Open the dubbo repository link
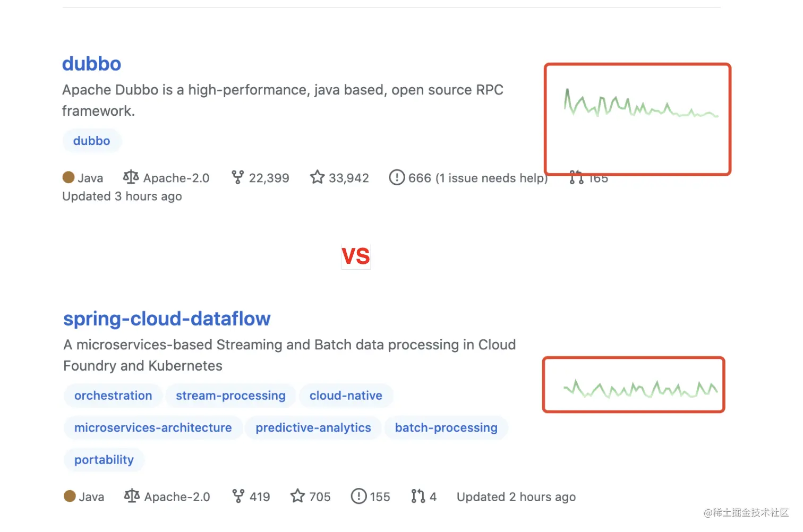The image size is (803, 532). click(91, 64)
